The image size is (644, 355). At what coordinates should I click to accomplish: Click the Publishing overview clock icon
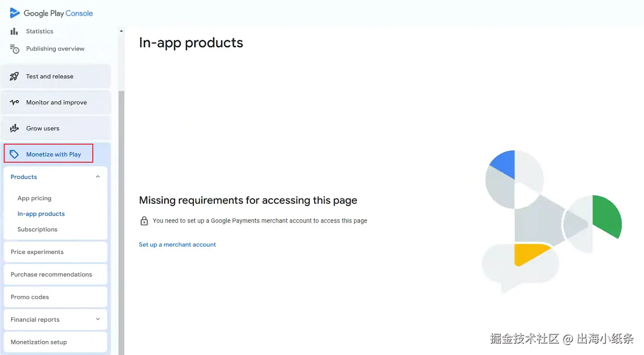click(x=15, y=49)
